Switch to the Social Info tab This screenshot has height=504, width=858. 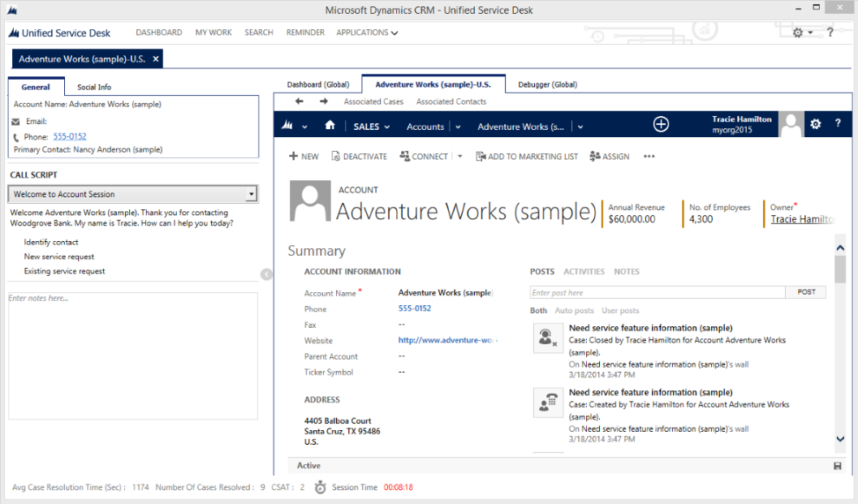point(93,87)
